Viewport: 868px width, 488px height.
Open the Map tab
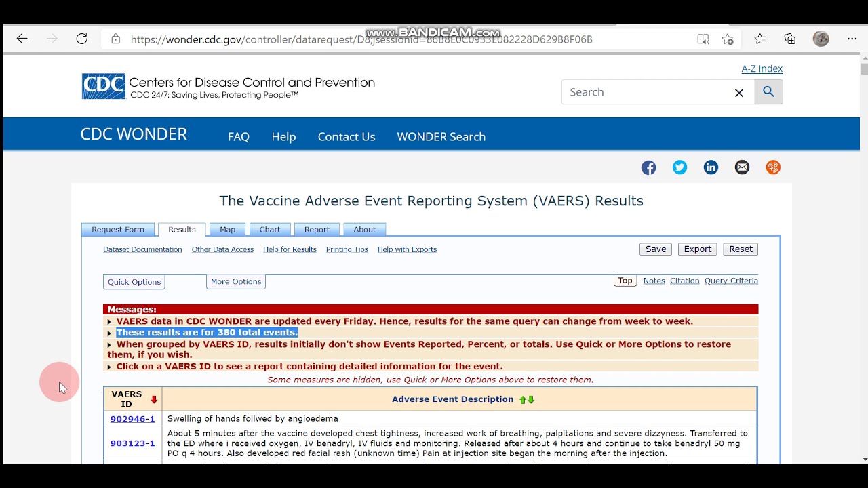pos(227,230)
